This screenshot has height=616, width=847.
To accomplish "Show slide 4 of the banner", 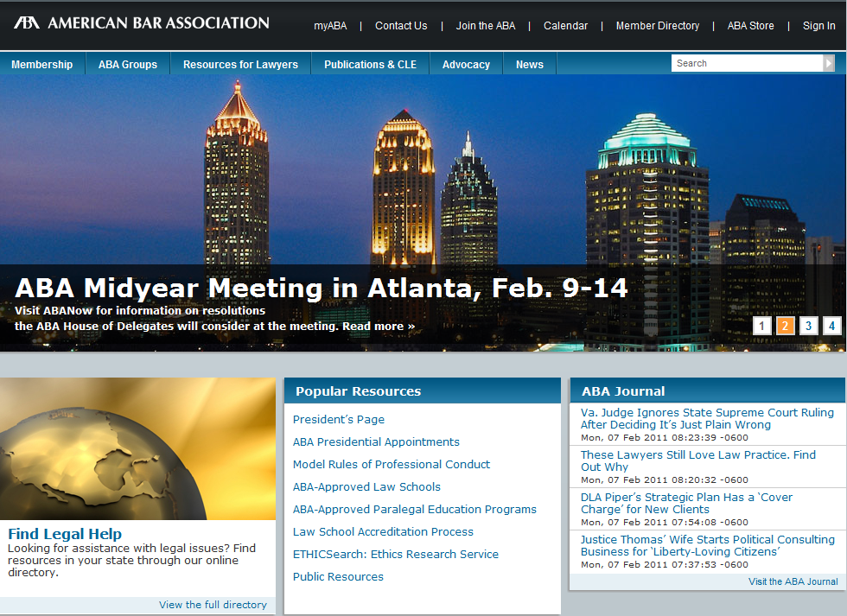I will pos(831,326).
